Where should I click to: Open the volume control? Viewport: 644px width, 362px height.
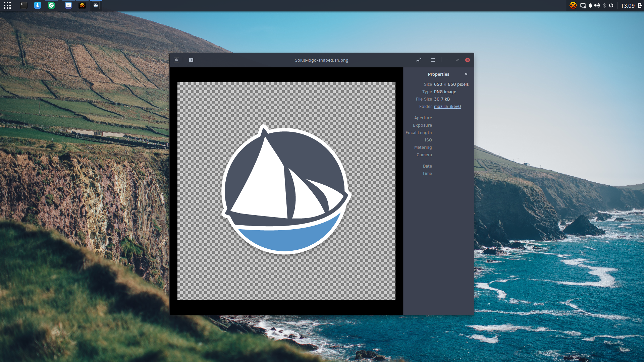point(597,5)
